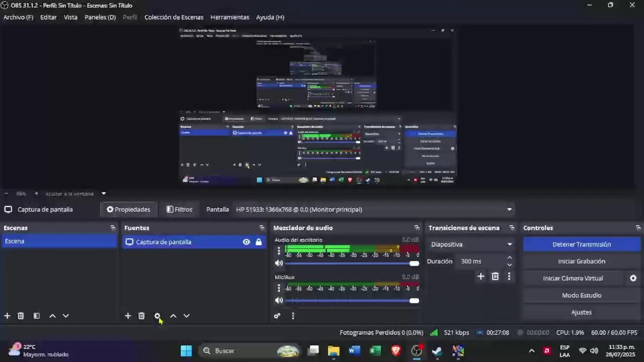Open transition properties three dots
This screenshot has height=362, width=644.
click(509, 276)
